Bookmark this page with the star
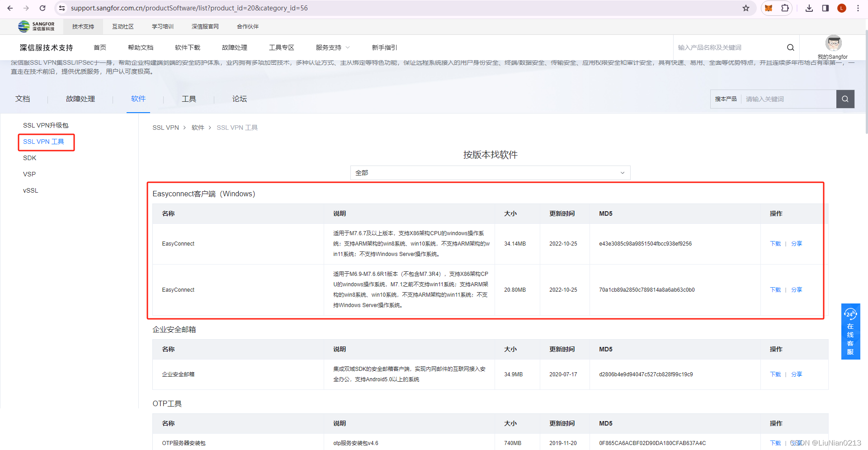Viewport: 868px width, 450px height. (746, 8)
